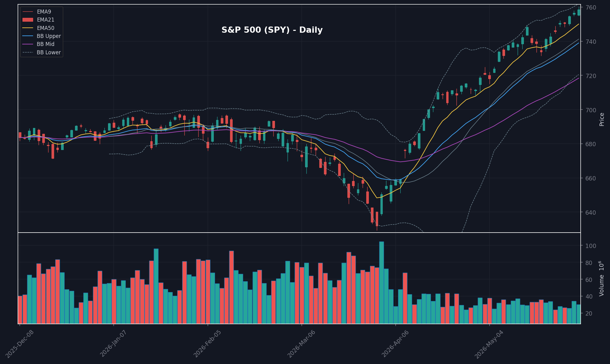Screen dimensions: 610x364
Task: Click the 2026-Jan-07 date axis label
Action: tap(114, 344)
